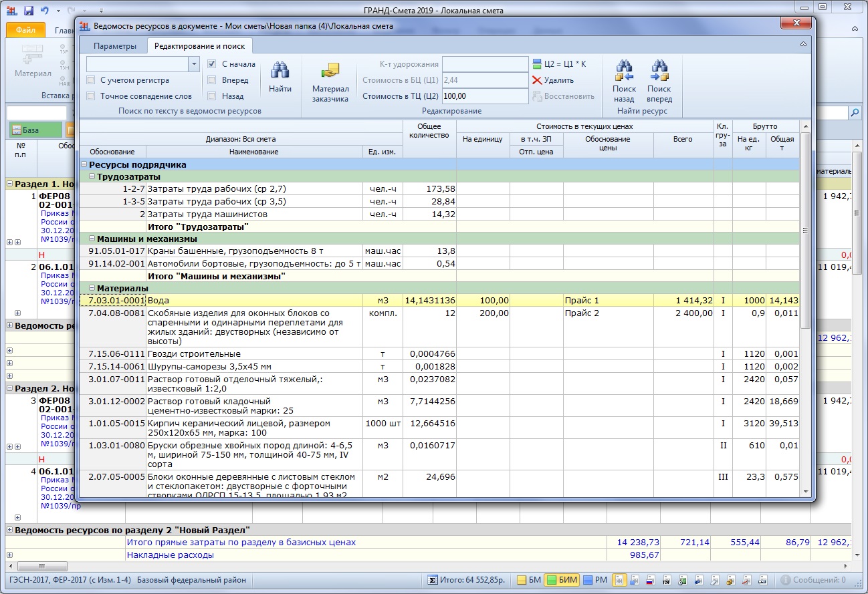868x594 pixels.
Task: Collapse the Материалы group
Action: (92, 288)
